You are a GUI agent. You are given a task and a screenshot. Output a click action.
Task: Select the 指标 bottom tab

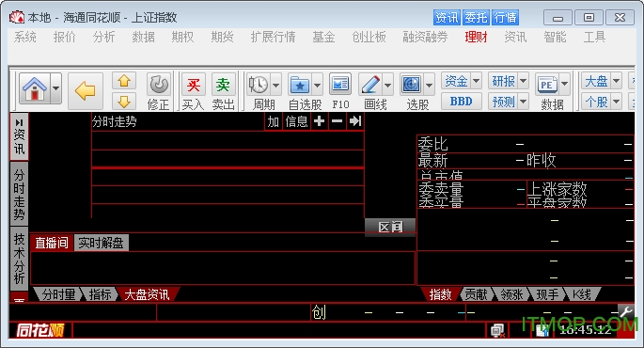(x=101, y=294)
